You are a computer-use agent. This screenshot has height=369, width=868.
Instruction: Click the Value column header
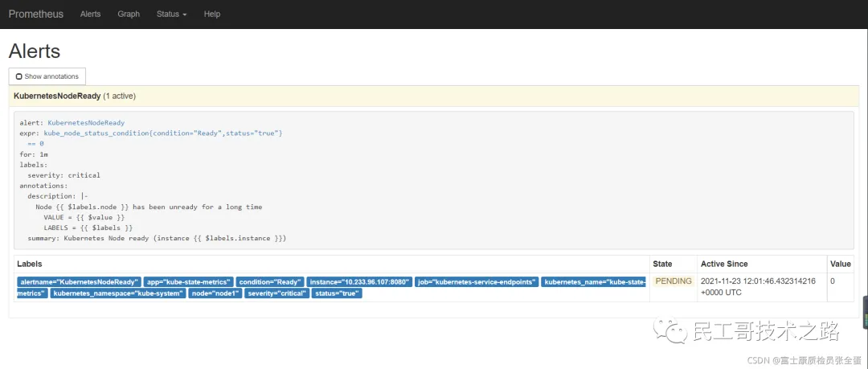tap(841, 264)
